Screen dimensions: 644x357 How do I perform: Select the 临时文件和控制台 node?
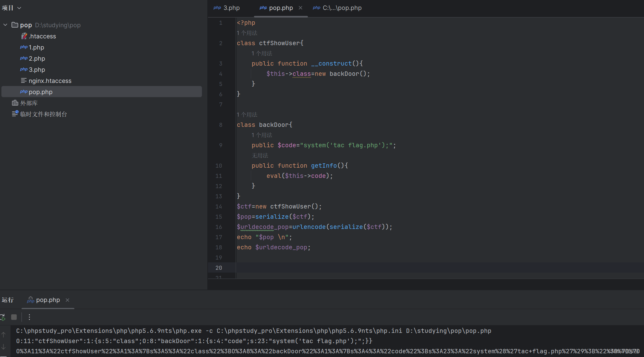coord(43,114)
